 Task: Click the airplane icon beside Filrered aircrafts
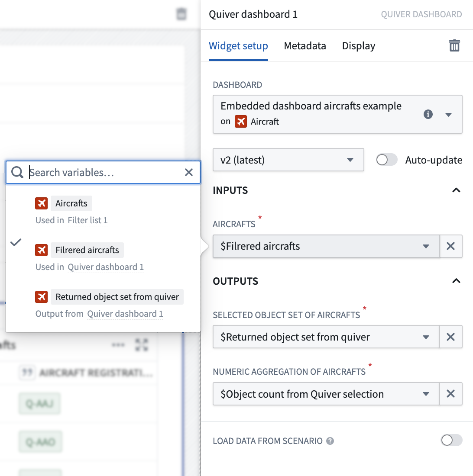pyautogui.click(x=41, y=250)
